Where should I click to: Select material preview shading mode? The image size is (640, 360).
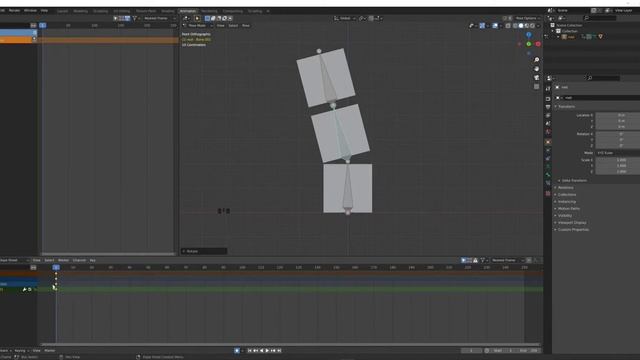(x=527, y=26)
